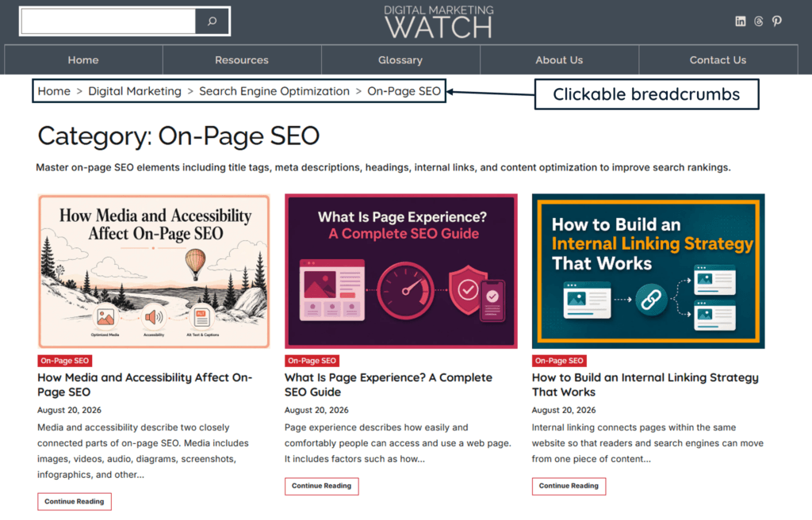Open 'What Is Page Experience?' article title
The image size is (812, 520).
(x=389, y=384)
